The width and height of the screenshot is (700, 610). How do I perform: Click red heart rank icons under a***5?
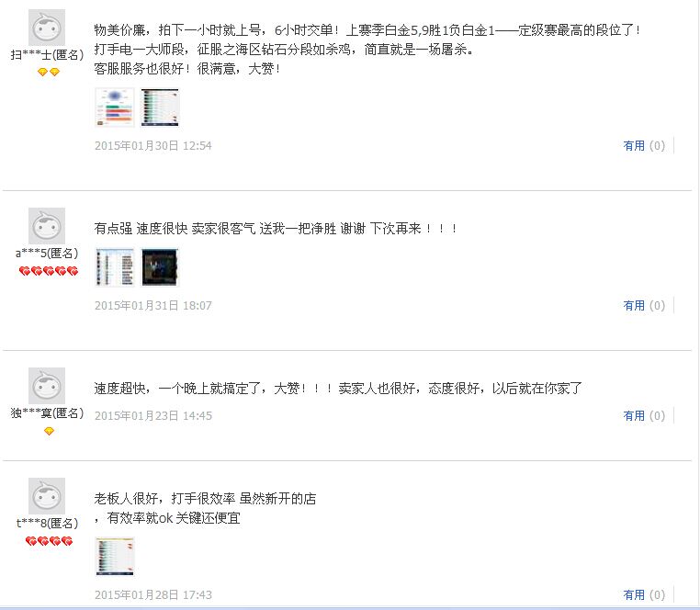point(49,271)
